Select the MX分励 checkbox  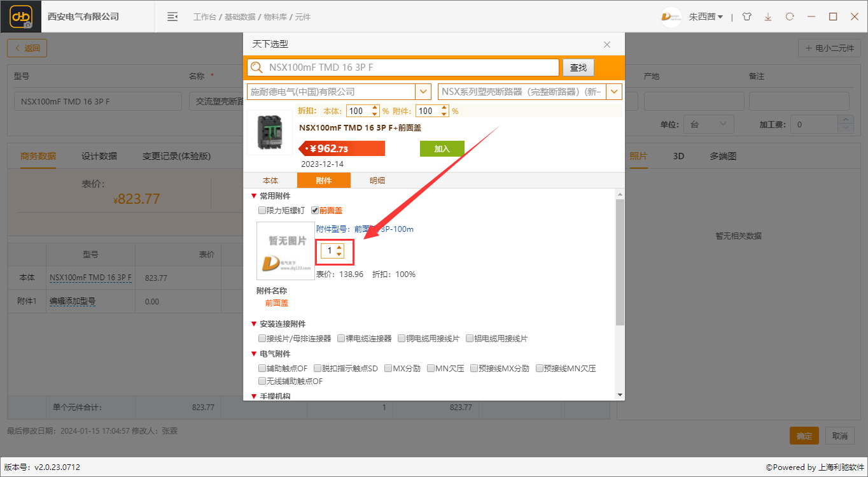(x=388, y=368)
